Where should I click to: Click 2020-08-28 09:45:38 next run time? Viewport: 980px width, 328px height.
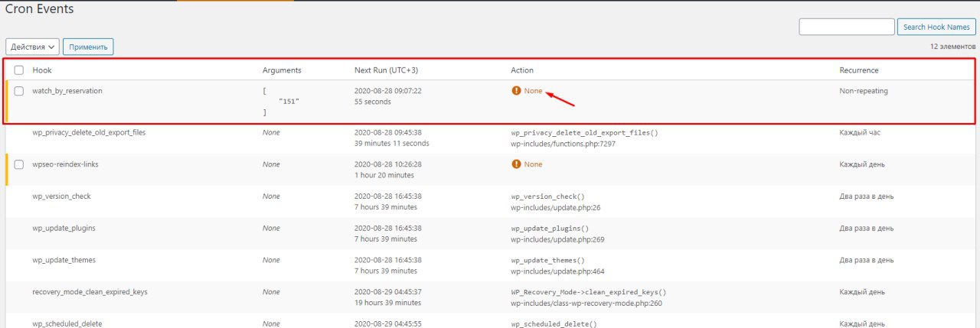[x=388, y=132]
